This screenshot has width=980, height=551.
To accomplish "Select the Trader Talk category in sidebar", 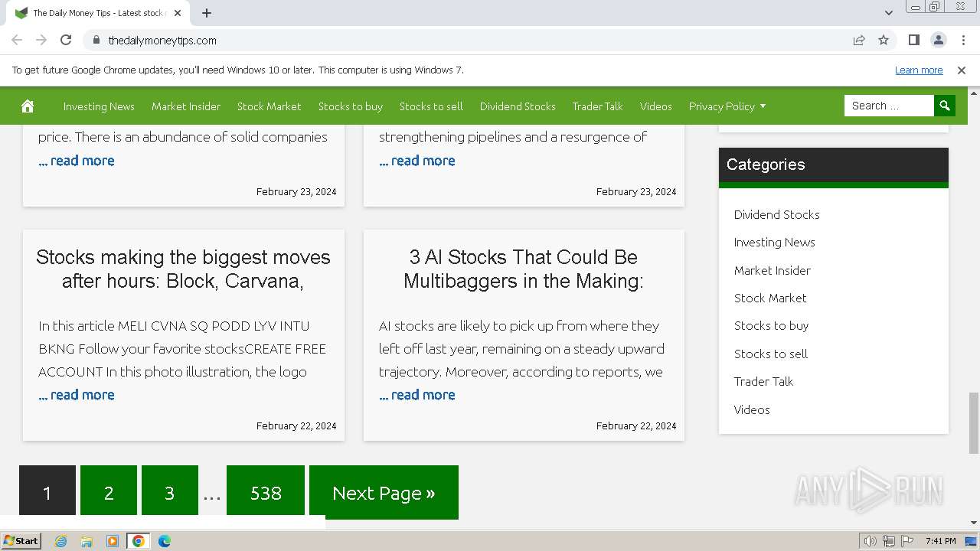I will click(764, 381).
